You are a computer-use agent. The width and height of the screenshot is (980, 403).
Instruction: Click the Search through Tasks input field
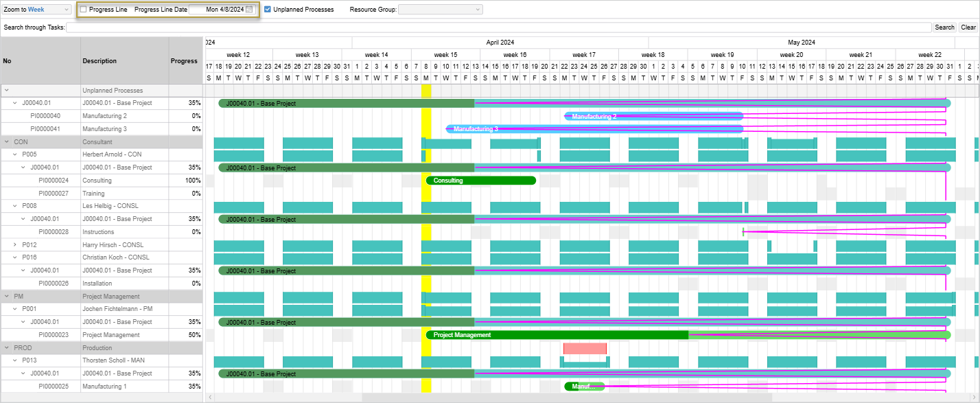[480, 27]
